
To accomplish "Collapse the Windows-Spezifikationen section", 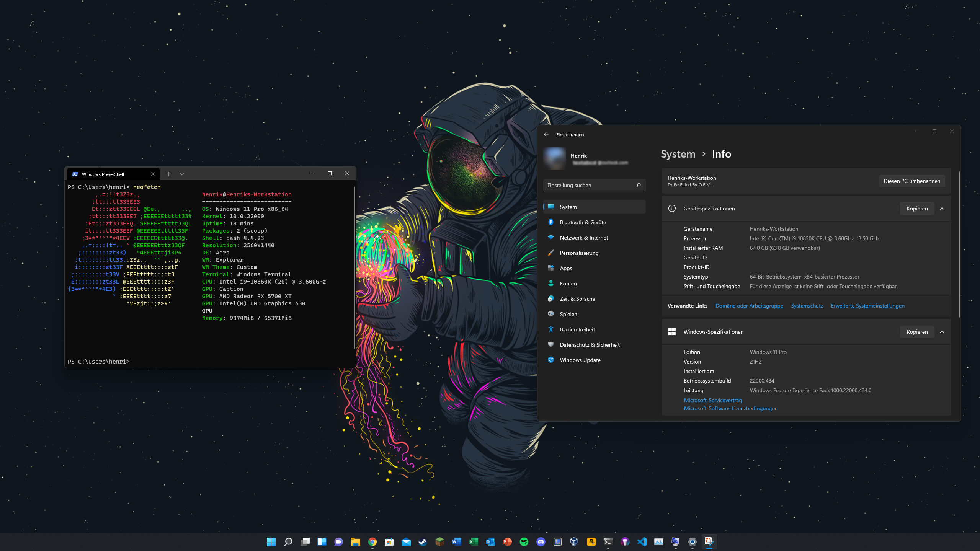I will 942,332.
